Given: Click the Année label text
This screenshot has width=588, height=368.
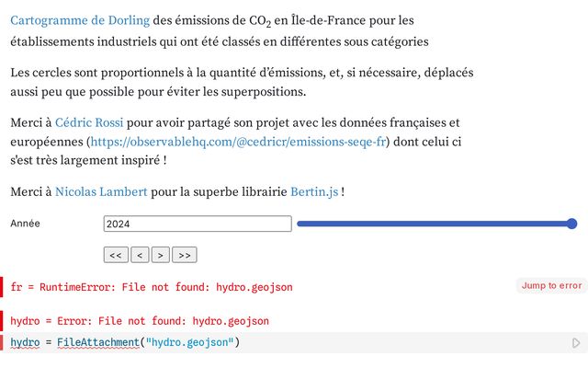Looking at the screenshot, I should [x=26, y=224].
